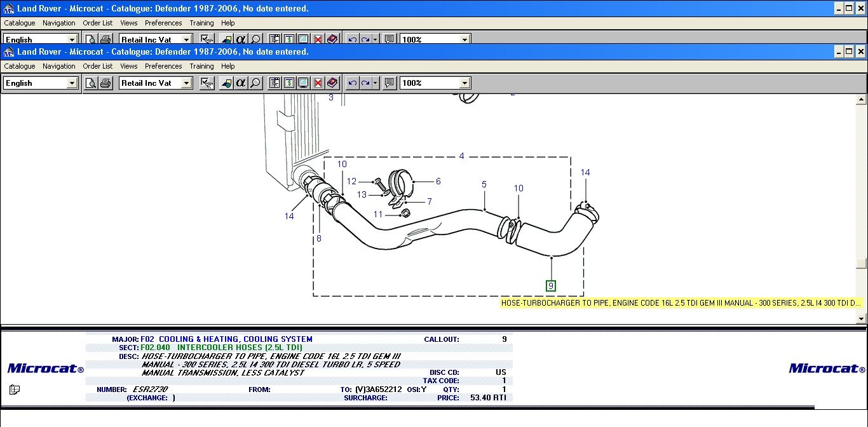Click the redo arrow in front toolbar

point(365,83)
